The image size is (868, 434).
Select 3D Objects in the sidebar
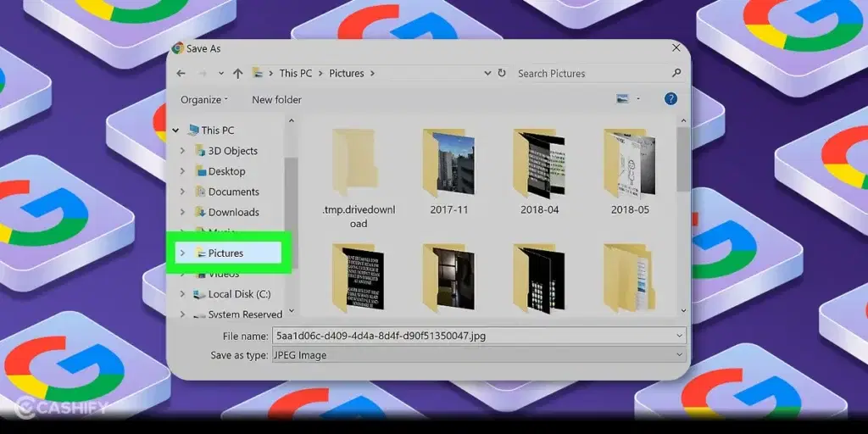[x=232, y=151]
